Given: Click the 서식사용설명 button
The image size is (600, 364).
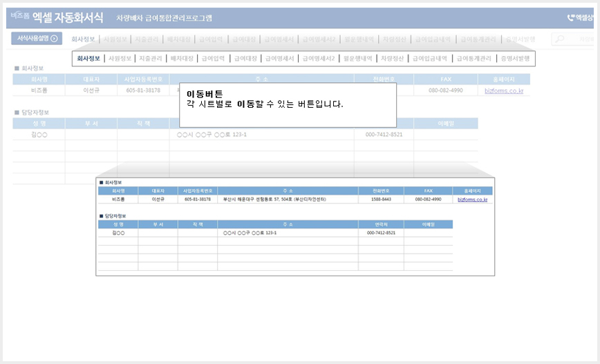Looking at the screenshot, I should [37, 38].
